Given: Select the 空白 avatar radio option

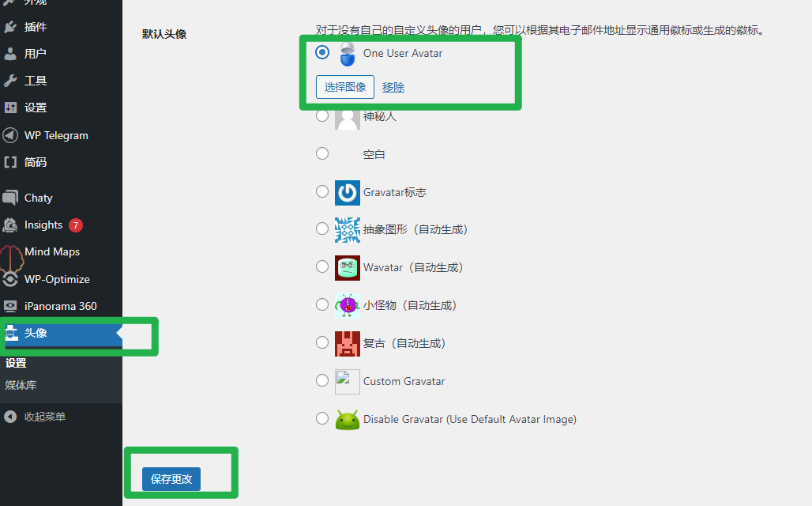Looking at the screenshot, I should [x=322, y=153].
